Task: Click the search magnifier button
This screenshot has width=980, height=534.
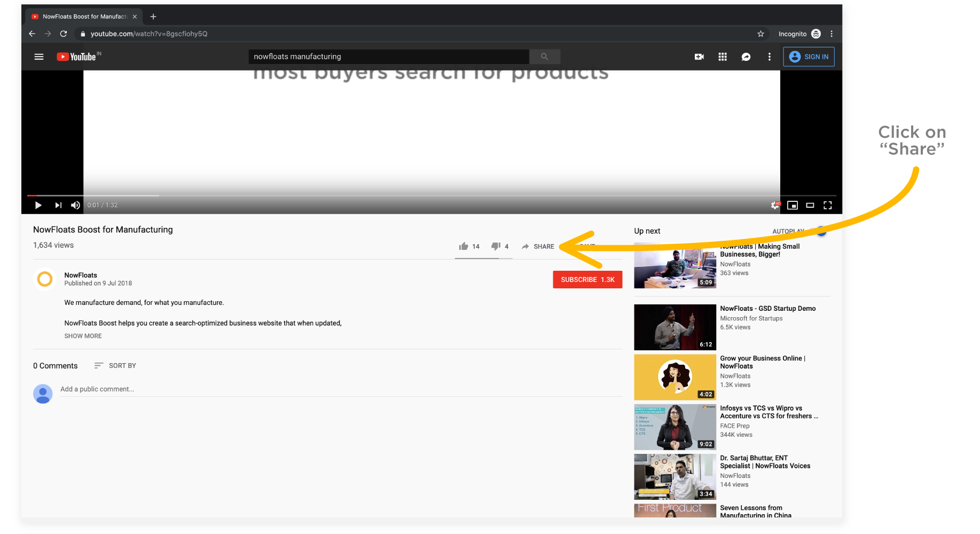Action: (544, 57)
